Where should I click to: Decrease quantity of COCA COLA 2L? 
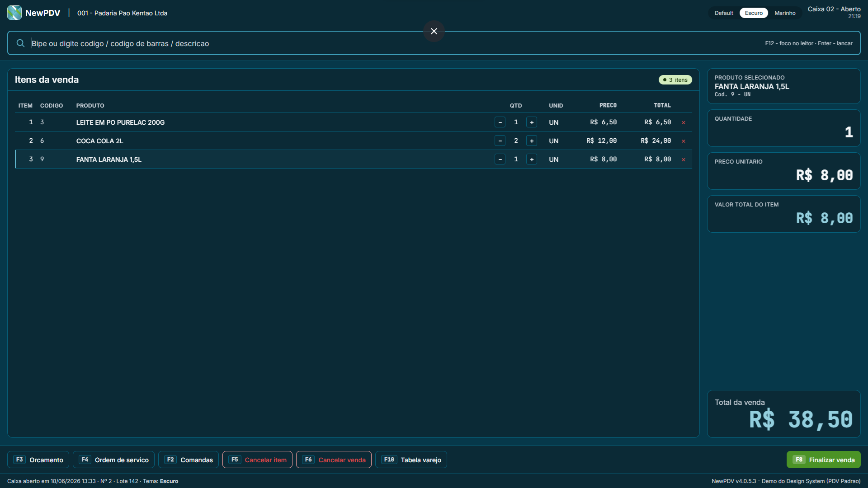click(500, 141)
